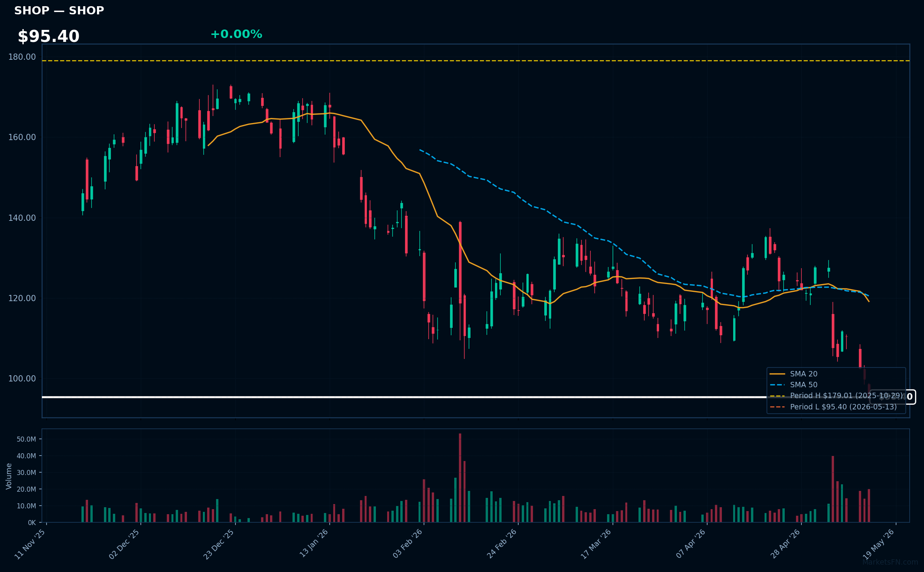Select the "20.0M" volume axis label
Screen dimensions: 924x572
pyautogui.click(x=26, y=489)
